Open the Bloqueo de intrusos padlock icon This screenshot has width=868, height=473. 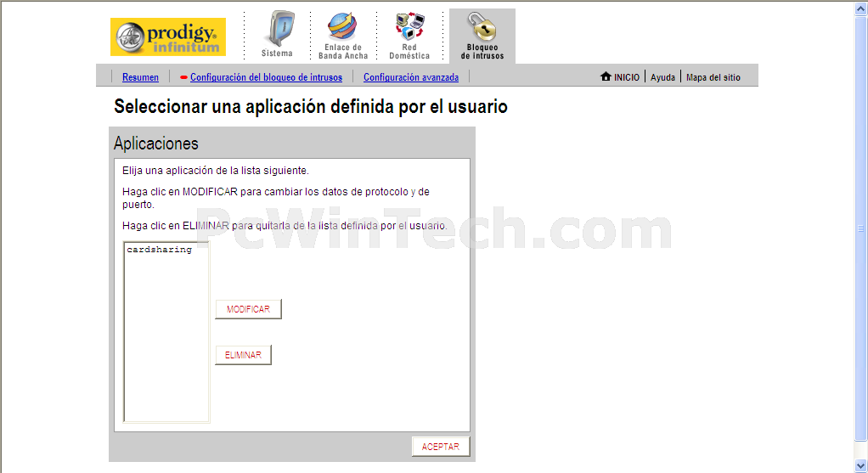click(481, 26)
